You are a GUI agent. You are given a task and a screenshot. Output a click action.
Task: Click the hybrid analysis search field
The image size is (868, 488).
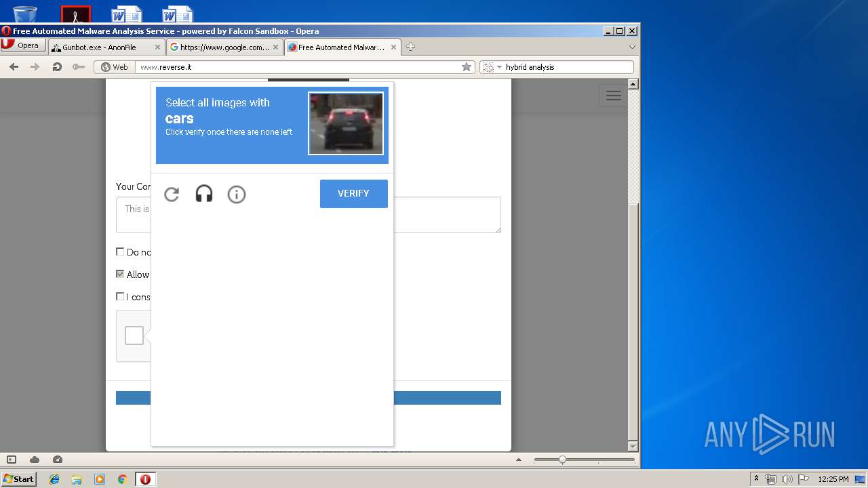click(x=568, y=67)
